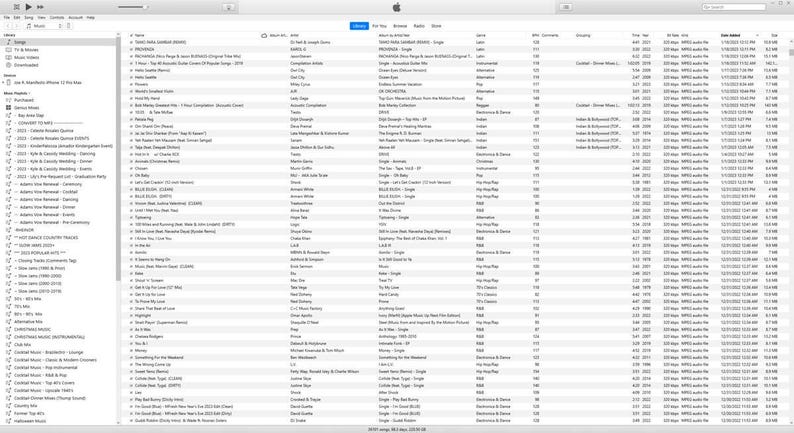
Task: Open the Genius Mixes playlist
Action: (26, 108)
